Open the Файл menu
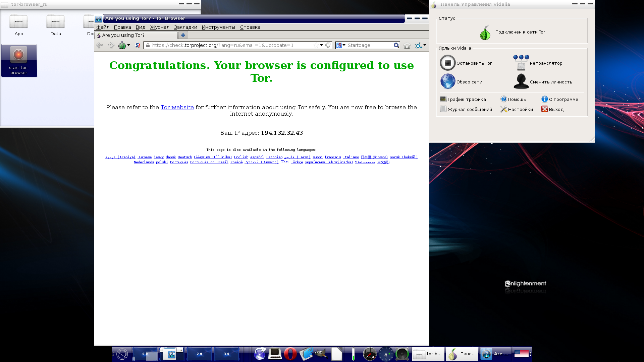The image size is (644, 362). [x=103, y=27]
